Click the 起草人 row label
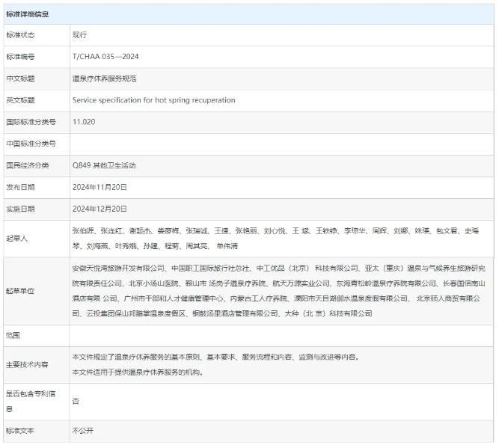Viewport: 499px width, 448px height. pos(19,238)
